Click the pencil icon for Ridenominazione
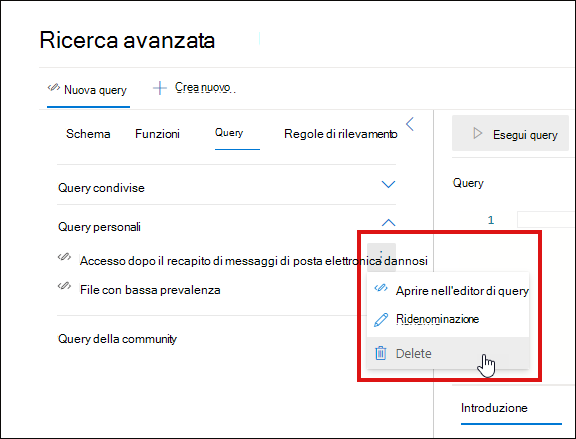The width and height of the screenshot is (576, 439). (381, 320)
